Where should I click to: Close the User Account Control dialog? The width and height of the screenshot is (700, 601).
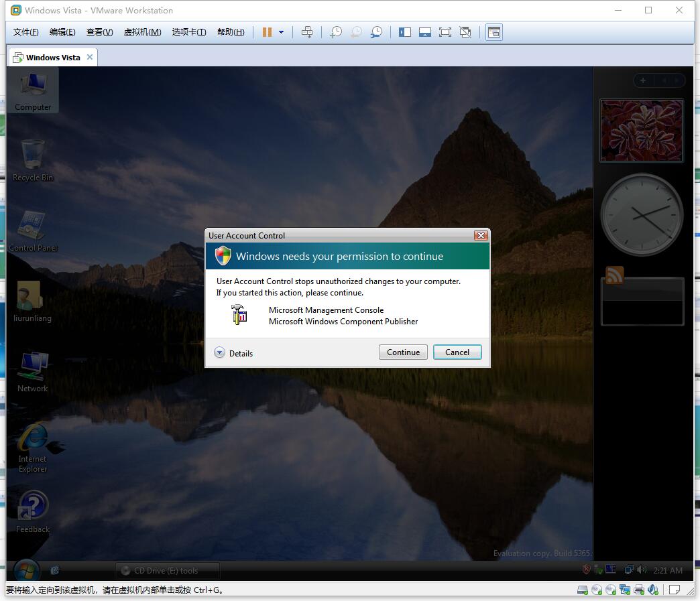point(481,236)
